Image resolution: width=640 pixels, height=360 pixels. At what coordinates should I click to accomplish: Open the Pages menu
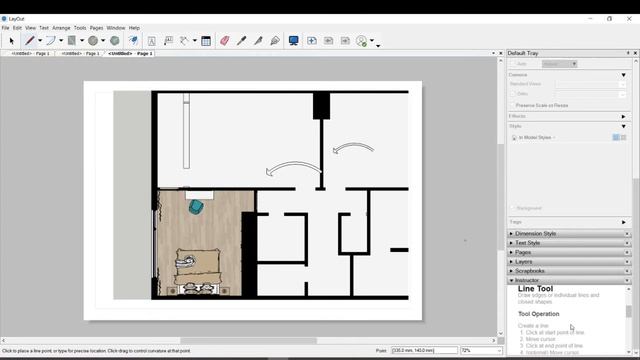point(96,28)
